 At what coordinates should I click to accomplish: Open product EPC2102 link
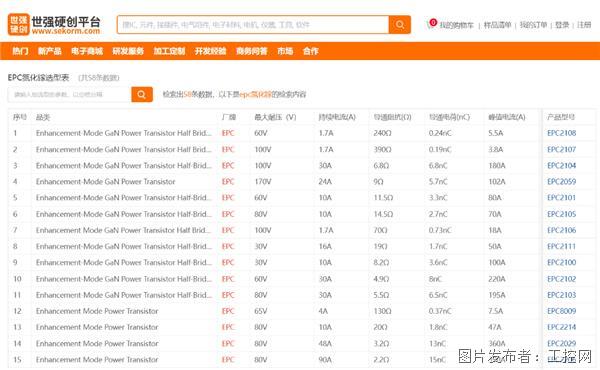(561, 279)
